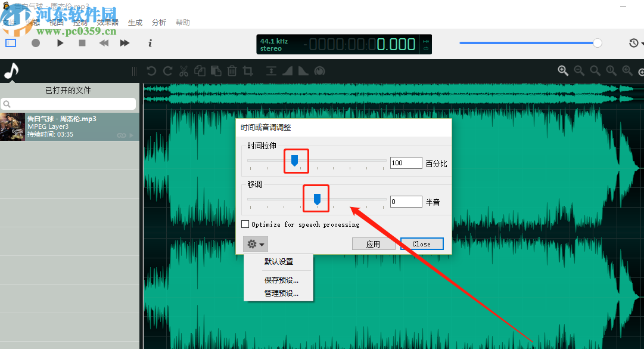
Task: Stop playback with the stop icon
Action: 82,43
